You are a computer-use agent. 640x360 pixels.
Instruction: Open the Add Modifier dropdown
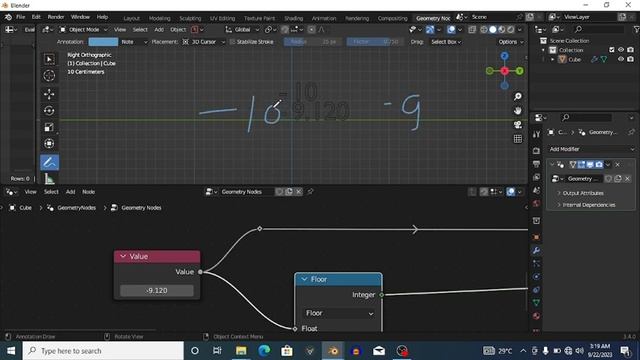pos(591,149)
